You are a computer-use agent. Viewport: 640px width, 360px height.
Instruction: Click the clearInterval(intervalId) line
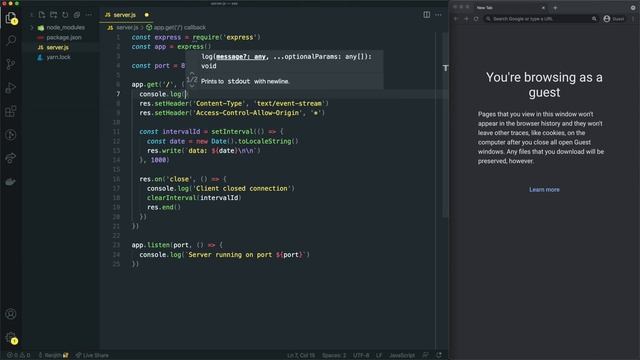coord(194,198)
